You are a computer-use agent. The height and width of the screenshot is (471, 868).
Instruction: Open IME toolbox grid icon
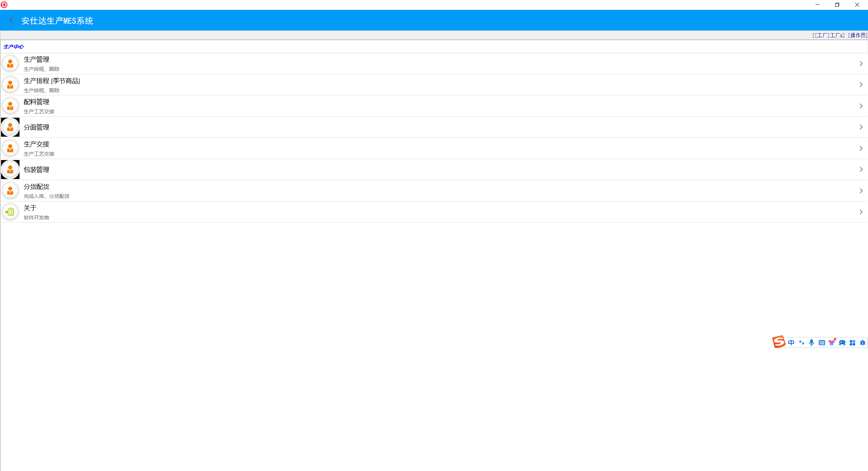(852, 343)
